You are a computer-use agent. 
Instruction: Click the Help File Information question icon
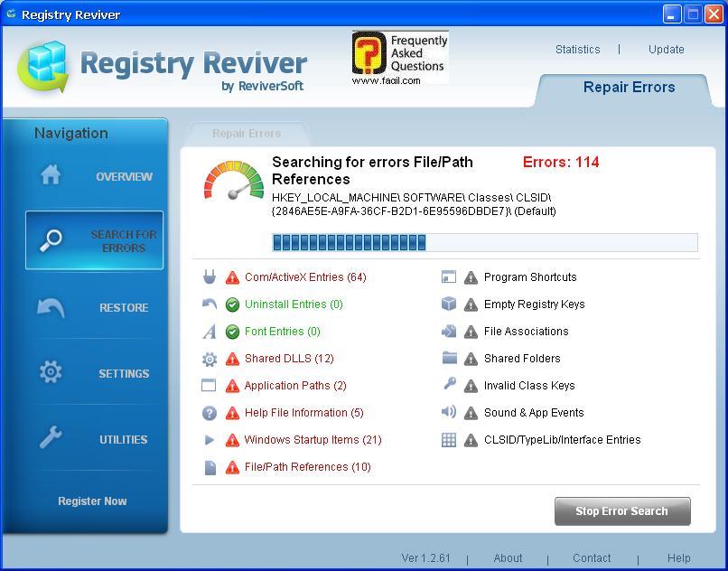coord(210,413)
